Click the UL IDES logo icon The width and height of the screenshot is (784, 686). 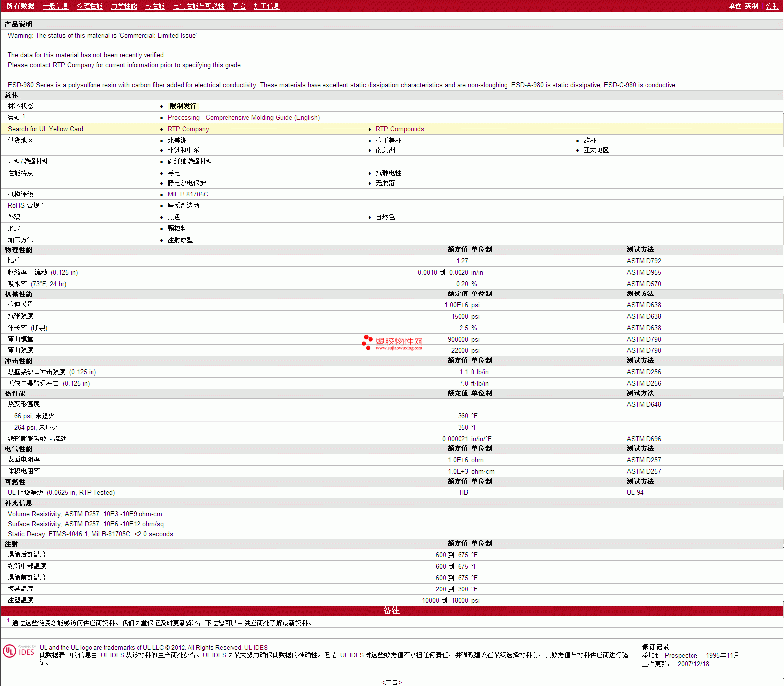[x=19, y=651]
